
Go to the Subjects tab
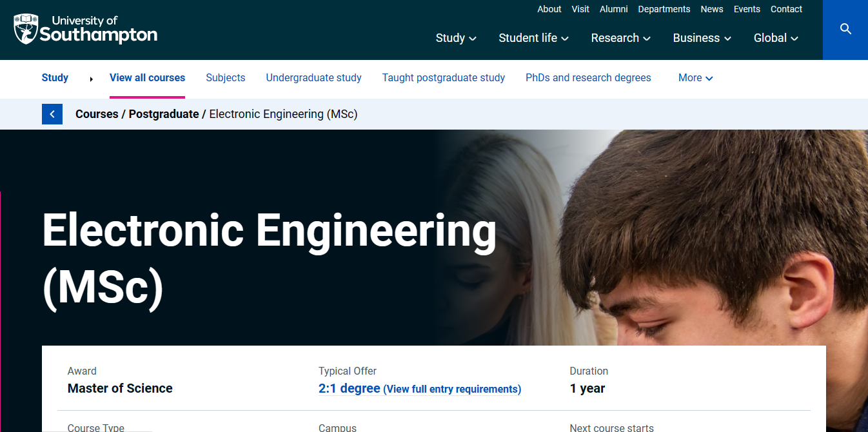point(226,78)
